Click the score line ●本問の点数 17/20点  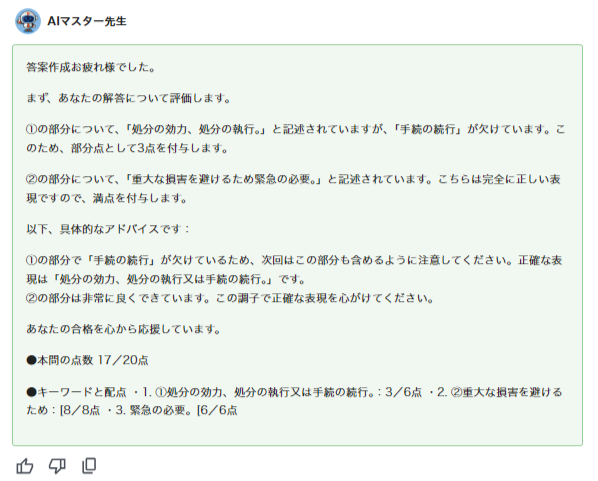point(87,360)
